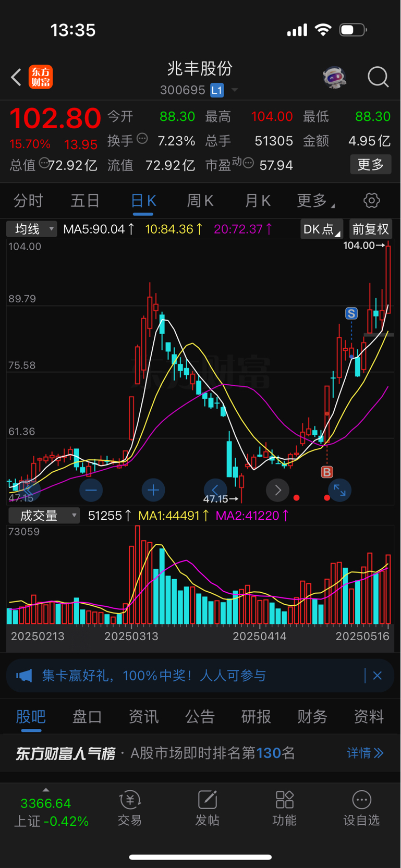Screen dimensions: 401x868
Task: Tap the current price 102.80
Action: point(55,118)
